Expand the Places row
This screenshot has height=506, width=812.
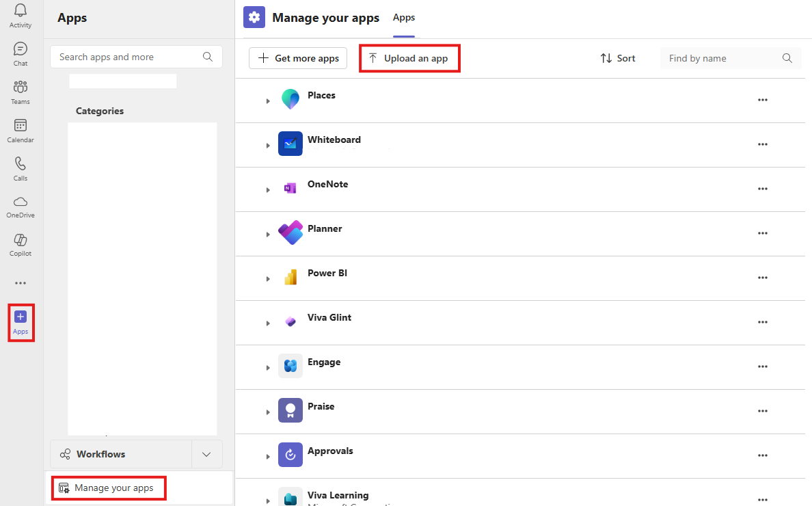pyautogui.click(x=268, y=101)
